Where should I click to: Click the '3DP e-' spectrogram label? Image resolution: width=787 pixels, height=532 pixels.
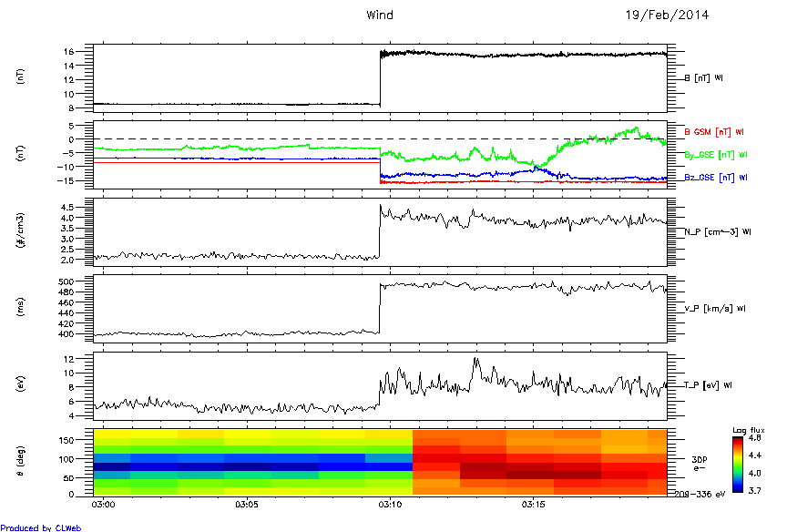700,464
